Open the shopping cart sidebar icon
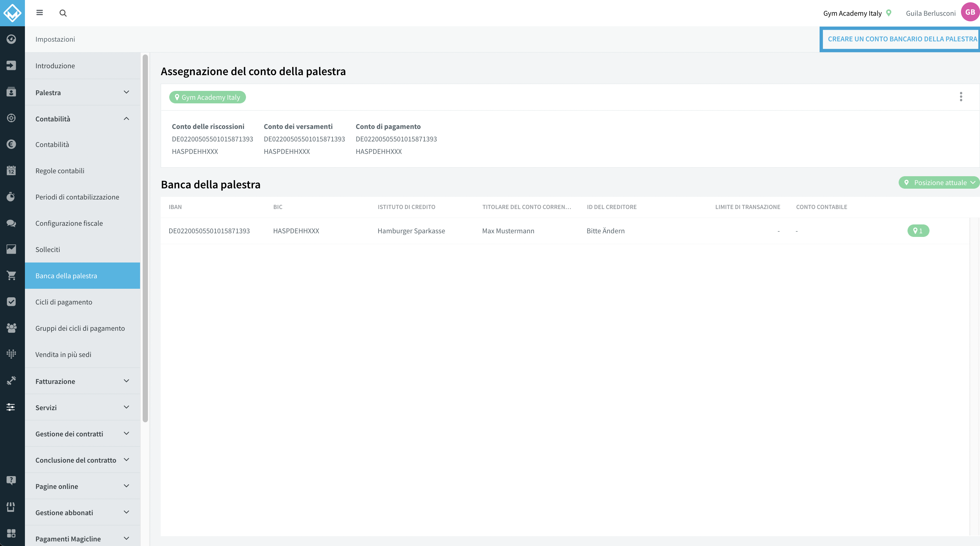 (x=11, y=276)
